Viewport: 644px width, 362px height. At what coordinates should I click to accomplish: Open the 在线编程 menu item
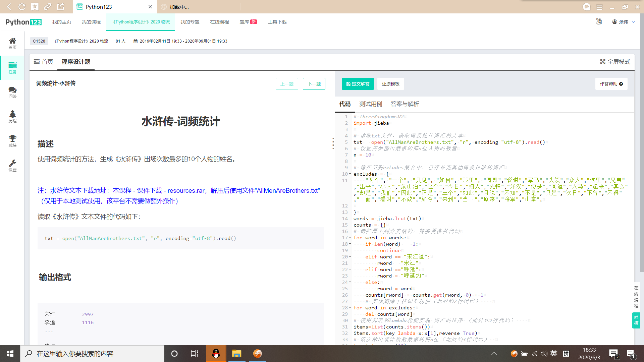point(219,22)
